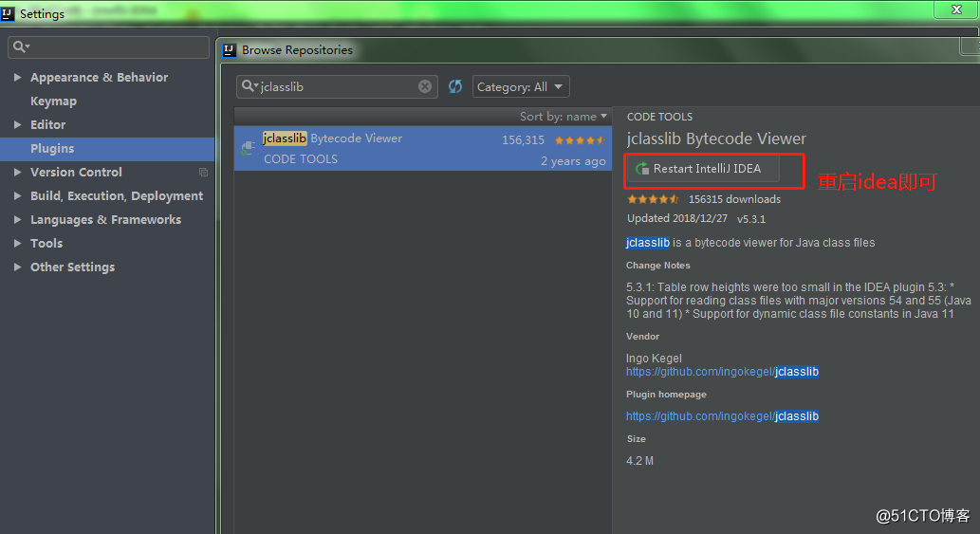Click 'CODE TOOLS' label above plugin title
The height and width of the screenshot is (534, 980).
[x=659, y=117]
